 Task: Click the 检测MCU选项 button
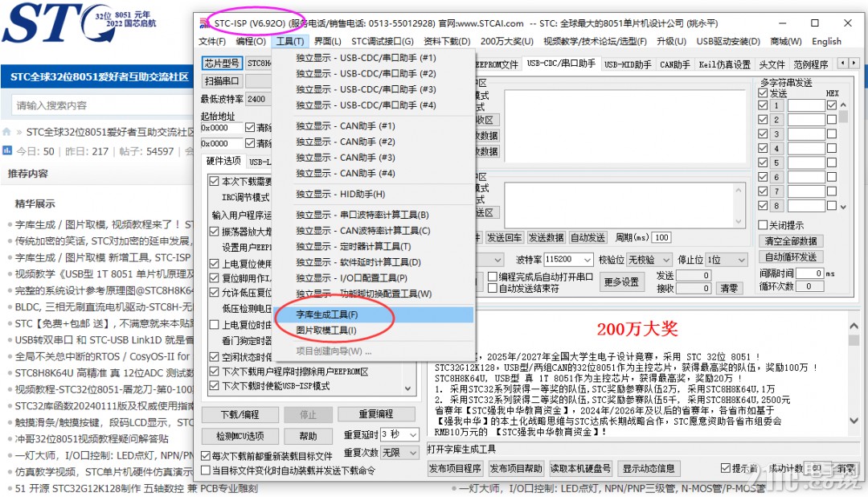(240, 436)
